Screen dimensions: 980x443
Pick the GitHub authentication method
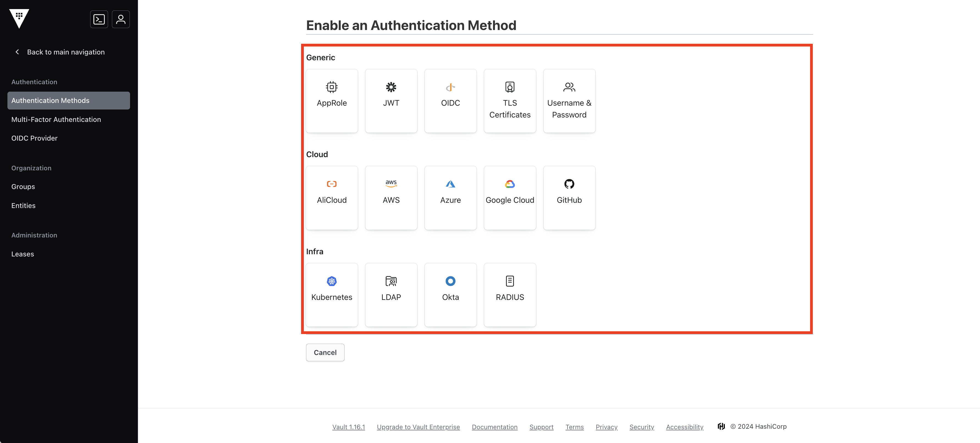569,198
